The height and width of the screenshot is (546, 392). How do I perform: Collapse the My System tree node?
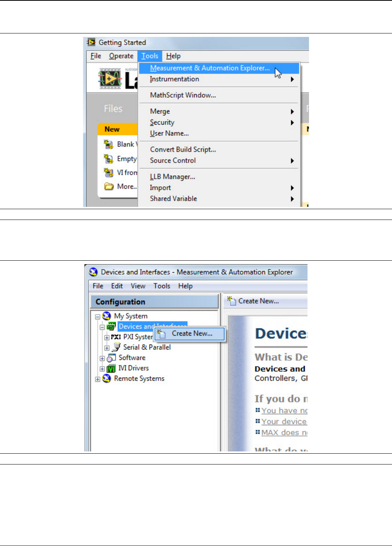pos(98,317)
